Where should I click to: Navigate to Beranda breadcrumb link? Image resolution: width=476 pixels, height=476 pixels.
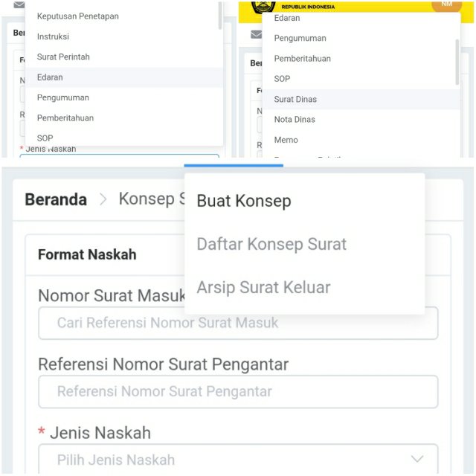point(56,199)
